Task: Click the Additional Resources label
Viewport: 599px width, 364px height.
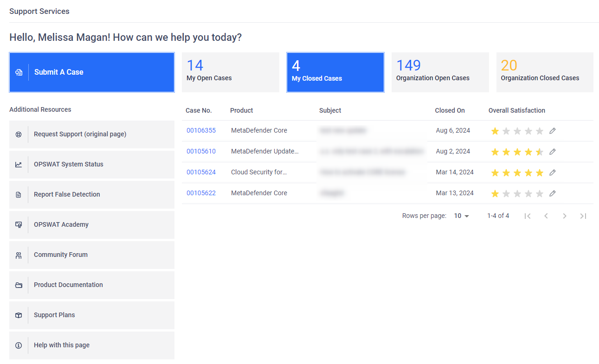Action: [x=40, y=110]
